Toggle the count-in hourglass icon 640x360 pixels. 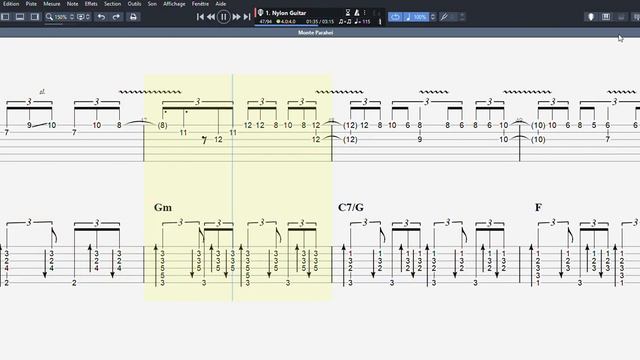(348, 13)
